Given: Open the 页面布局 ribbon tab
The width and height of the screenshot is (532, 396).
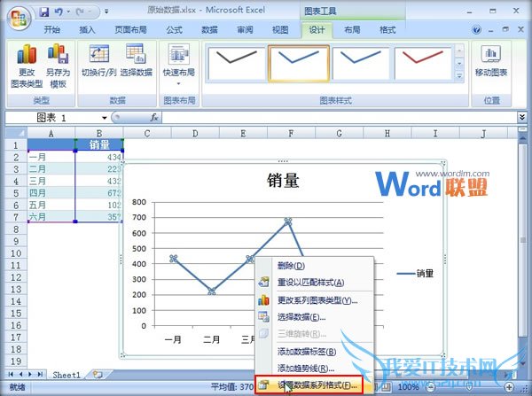Looking at the screenshot, I should click(x=130, y=30).
